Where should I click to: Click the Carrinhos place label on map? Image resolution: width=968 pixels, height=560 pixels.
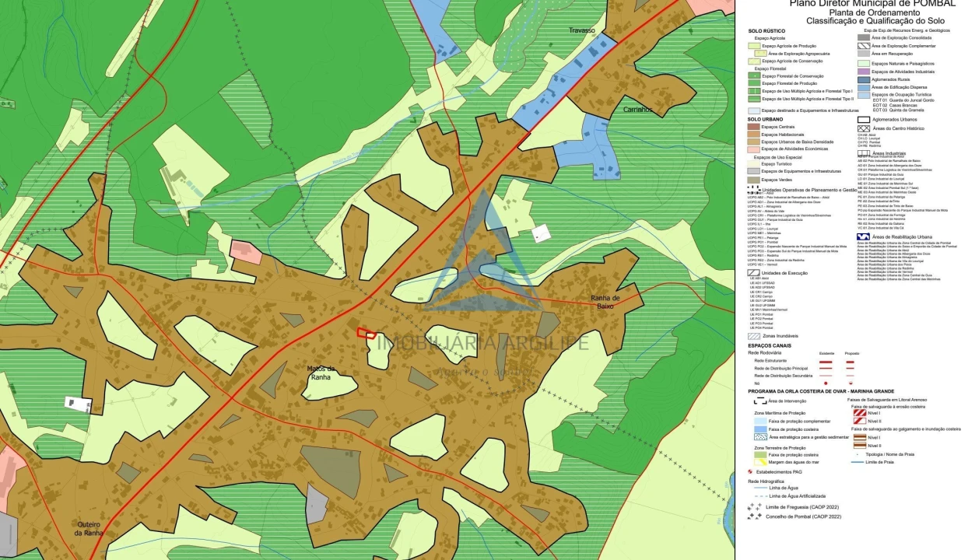(x=637, y=110)
